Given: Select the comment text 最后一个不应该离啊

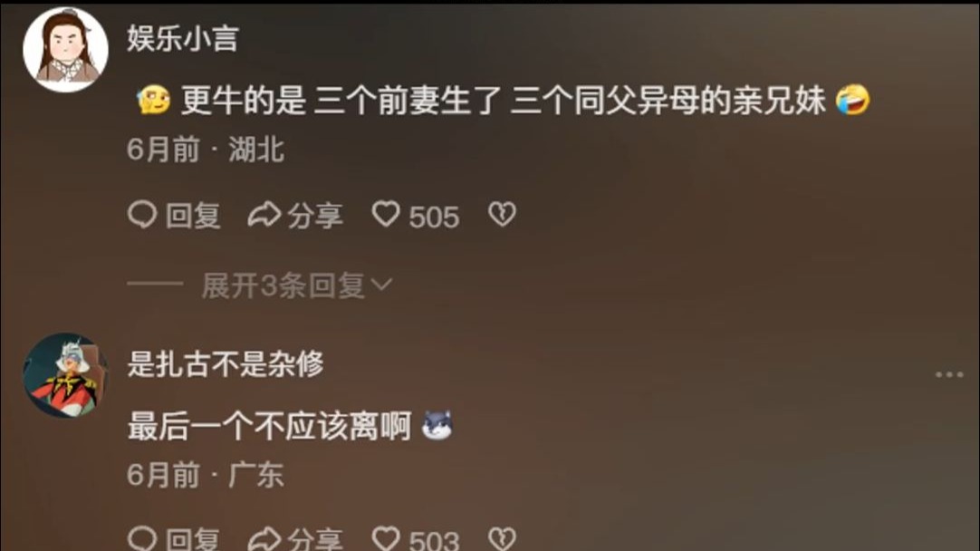Looking at the screenshot, I should click(x=269, y=427).
